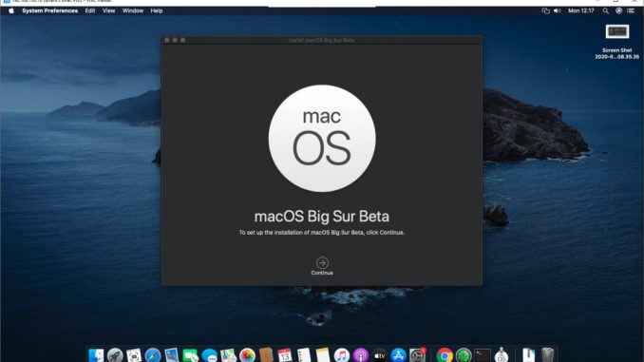Open the Help menu
This screenshot has width=644, height=362.
tap(157, 10)
